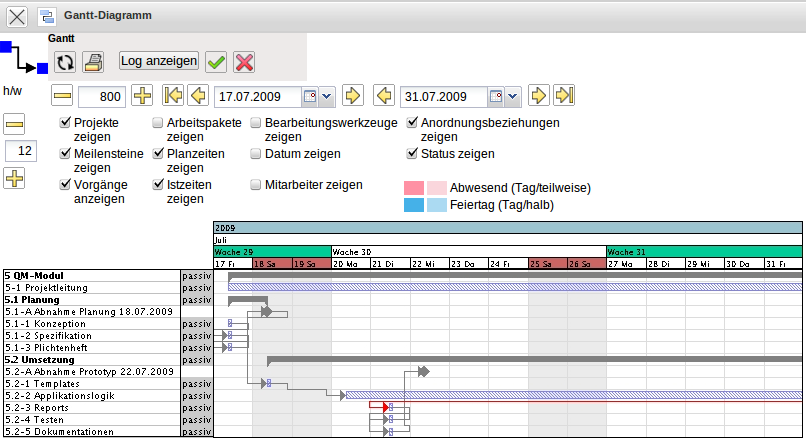
Task: Increase chart width with plus button
Action: tap(142, 96)
